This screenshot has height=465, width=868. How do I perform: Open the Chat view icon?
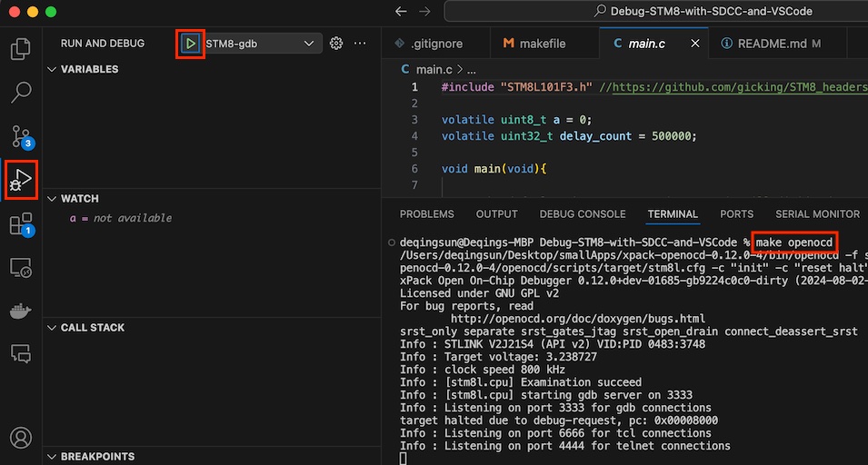click(x=21, y=352)
